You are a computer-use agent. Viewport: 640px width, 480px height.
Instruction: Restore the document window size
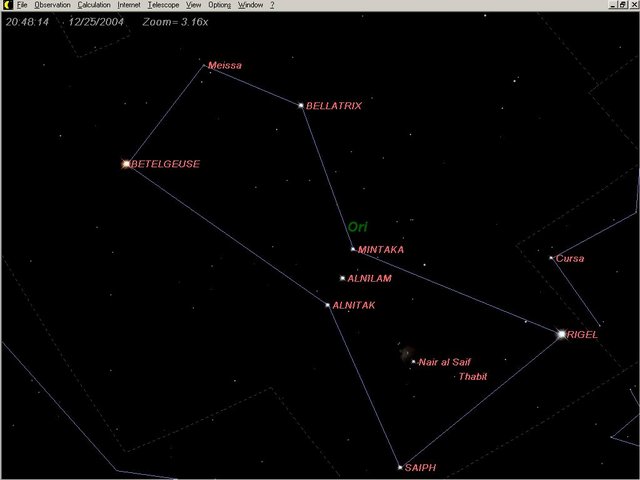click(621, 5)
